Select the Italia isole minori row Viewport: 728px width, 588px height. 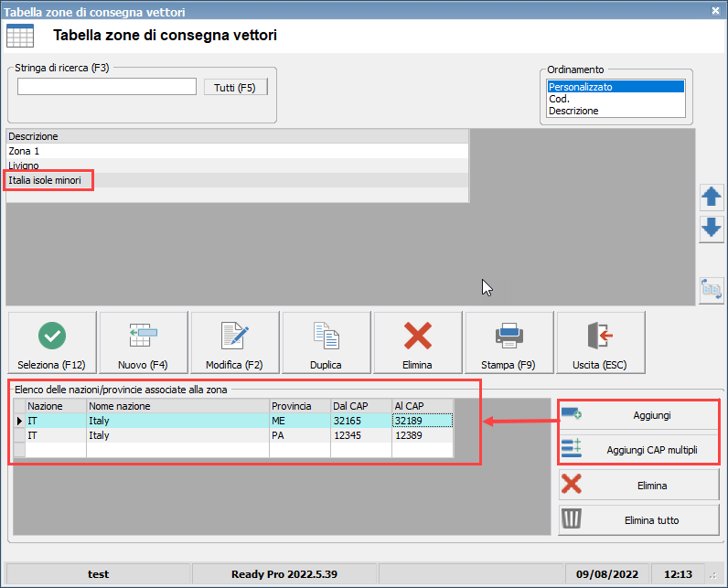(x=237, y=180)
